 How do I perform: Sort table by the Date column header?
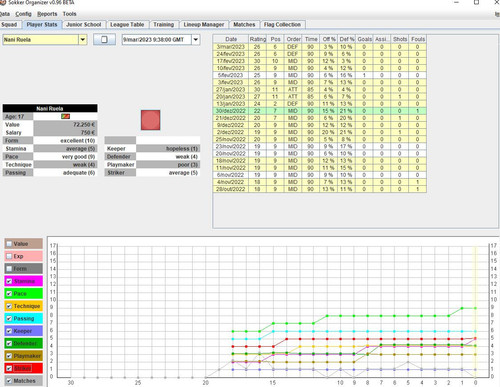click(231, 39)
